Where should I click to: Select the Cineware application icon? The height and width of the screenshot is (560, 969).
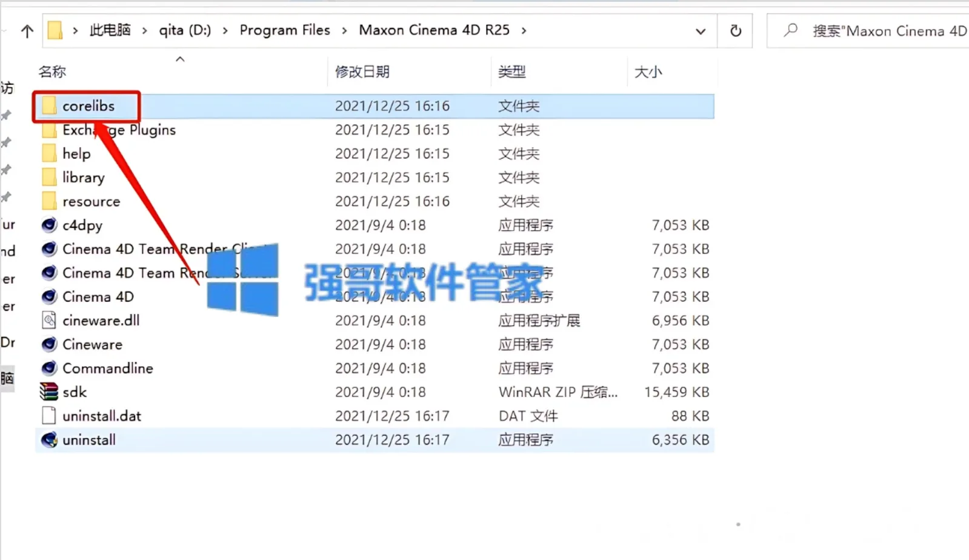point(50,344)
